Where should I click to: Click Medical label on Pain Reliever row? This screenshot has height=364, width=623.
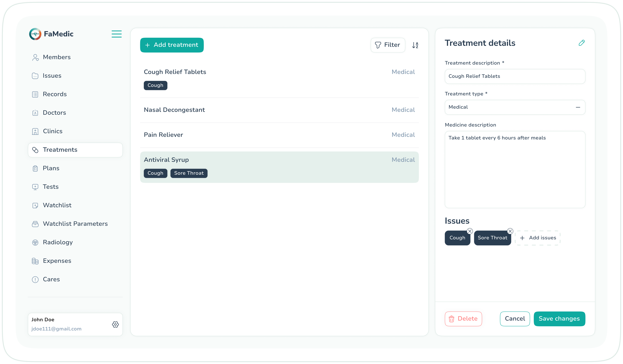coord(403,135)
